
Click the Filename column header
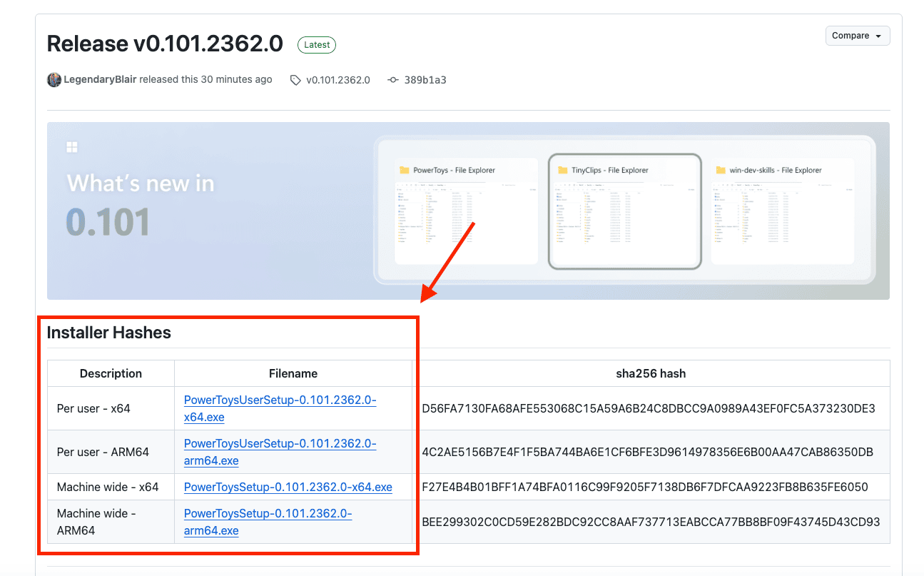(x=293, y=373)
